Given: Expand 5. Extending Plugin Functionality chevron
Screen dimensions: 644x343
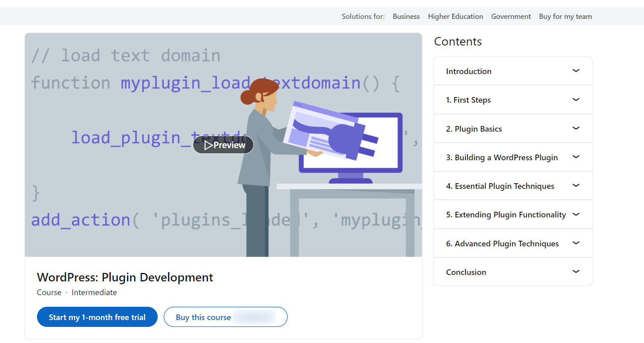Looking at the screenshot, I should click(x=576, y=215).
